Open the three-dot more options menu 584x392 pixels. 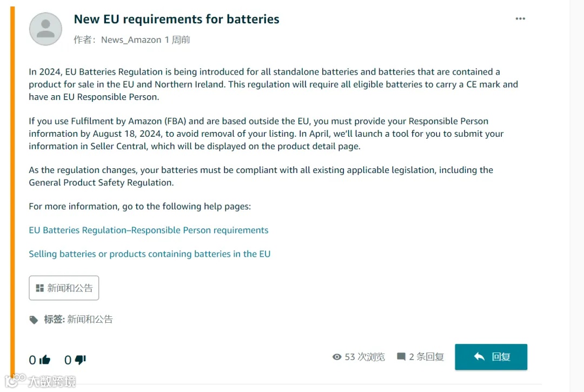click(x=520, y=19)
